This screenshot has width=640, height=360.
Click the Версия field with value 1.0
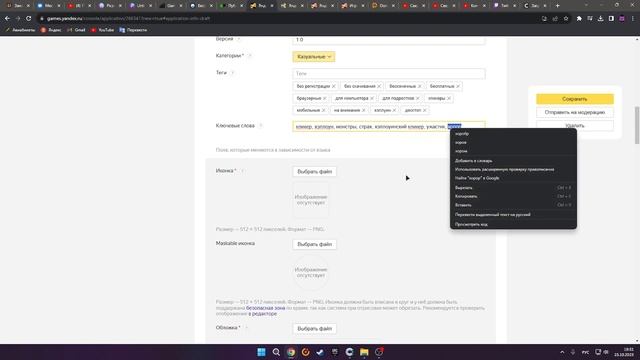(389, 40)
